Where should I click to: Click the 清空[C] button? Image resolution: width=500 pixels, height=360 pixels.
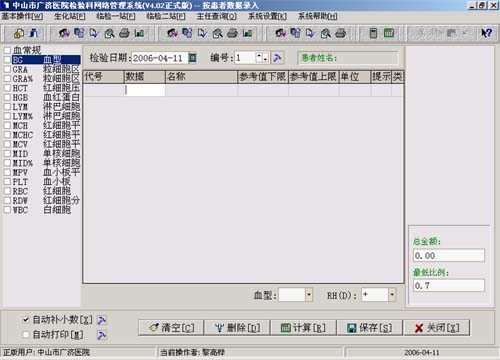click(171, 328)
